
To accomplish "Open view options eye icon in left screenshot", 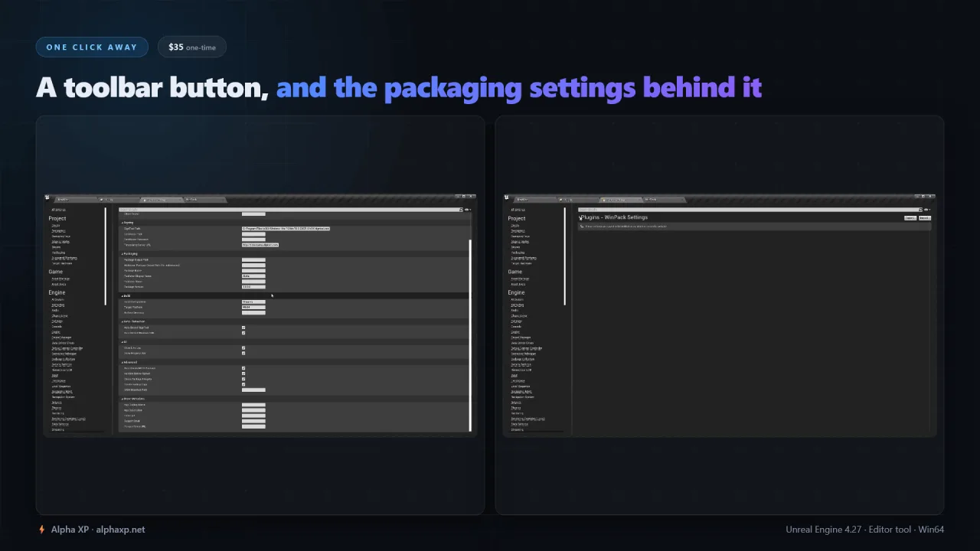I will click(x=467, y=210).
